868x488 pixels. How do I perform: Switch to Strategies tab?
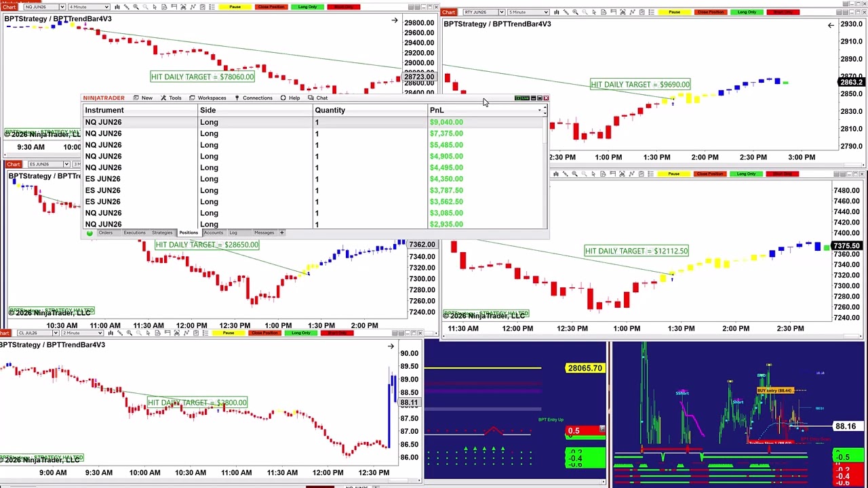tap(162, 233)
